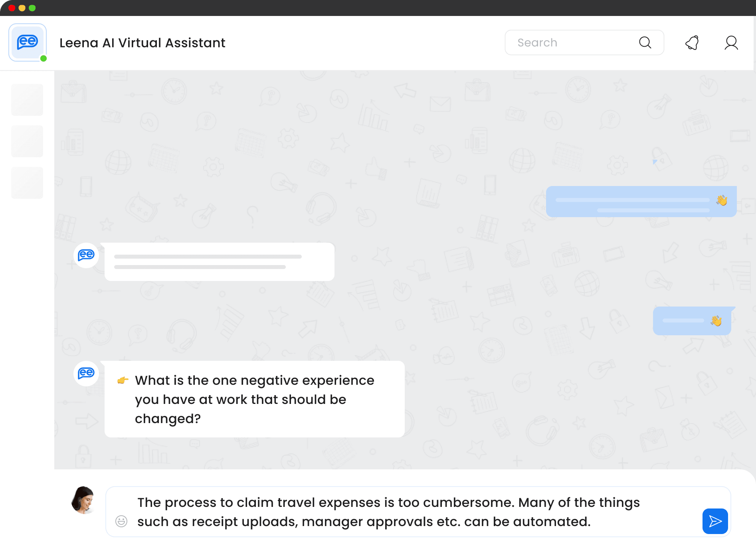Screen dimensions: 756x550
Task: Open the user profile icon
Action: click(731, 43)
